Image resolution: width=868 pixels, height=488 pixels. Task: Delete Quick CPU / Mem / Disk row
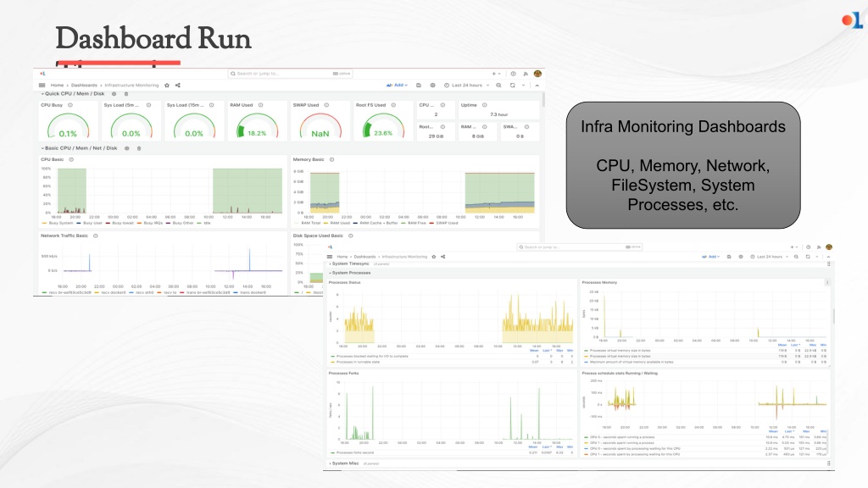[126, 94]
